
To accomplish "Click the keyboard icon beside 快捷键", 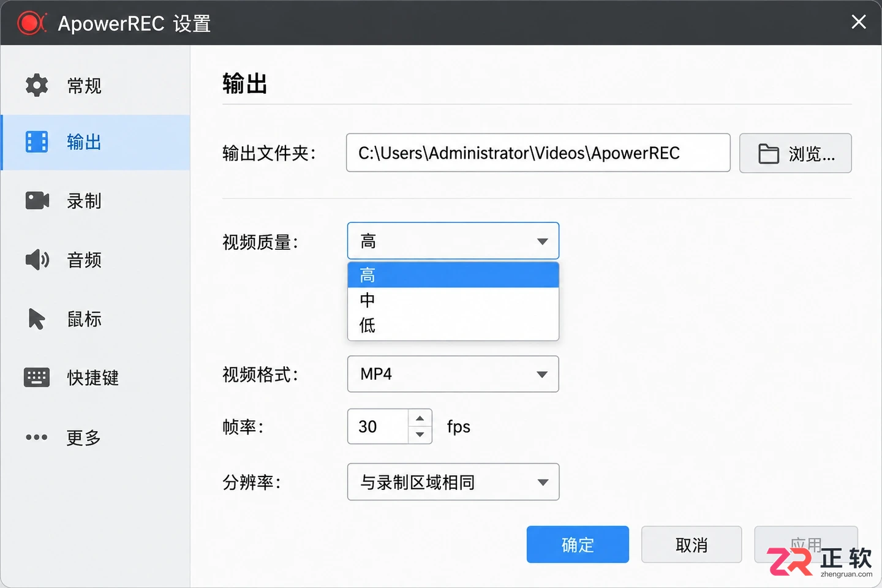I will click(x=37, y=377).
